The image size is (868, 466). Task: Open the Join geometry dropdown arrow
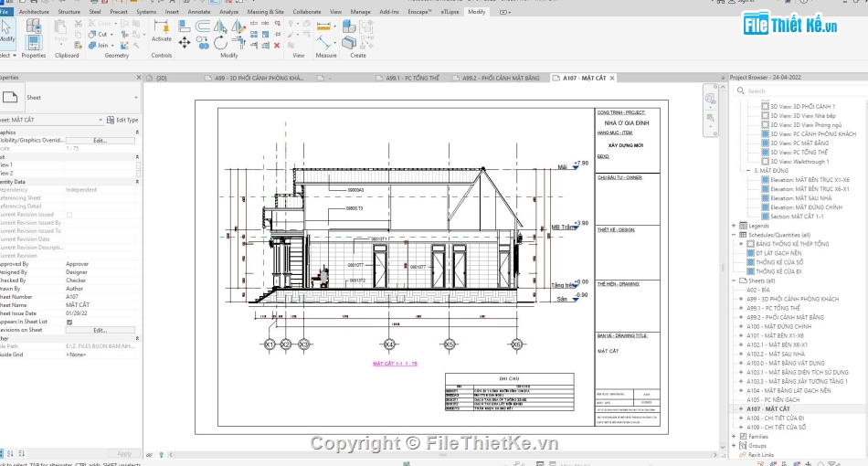click(112, 46)
